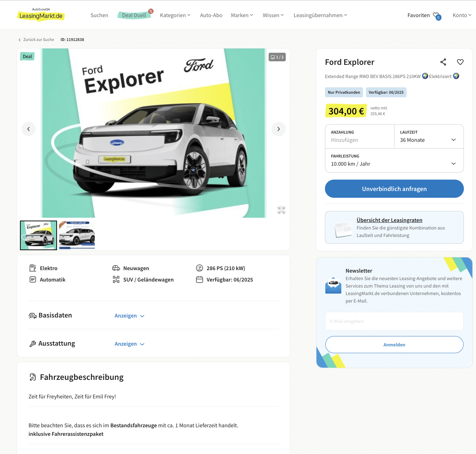Go back via Zurück zur Suche
This screenshot has height=454, width=476.
tap(36, 40)
